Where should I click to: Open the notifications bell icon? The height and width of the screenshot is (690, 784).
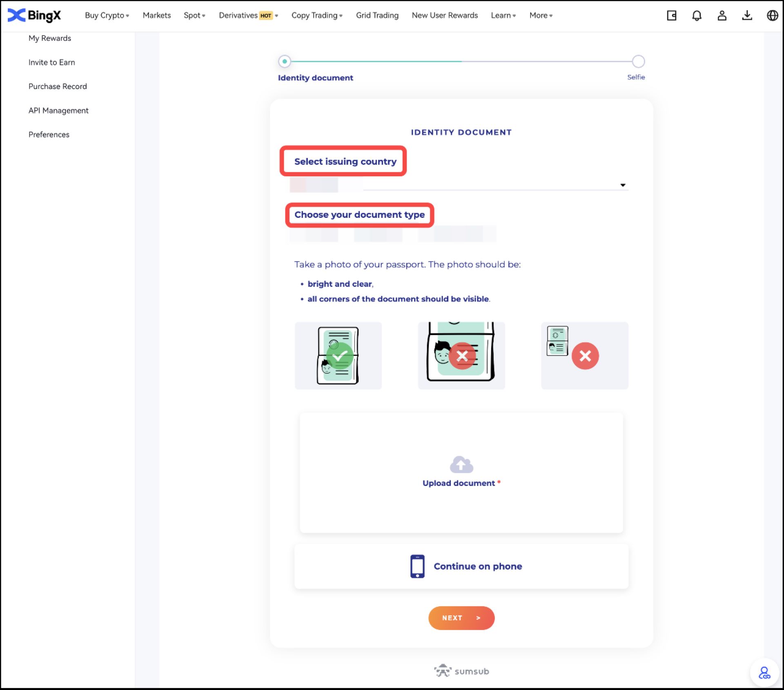(697, 15)
